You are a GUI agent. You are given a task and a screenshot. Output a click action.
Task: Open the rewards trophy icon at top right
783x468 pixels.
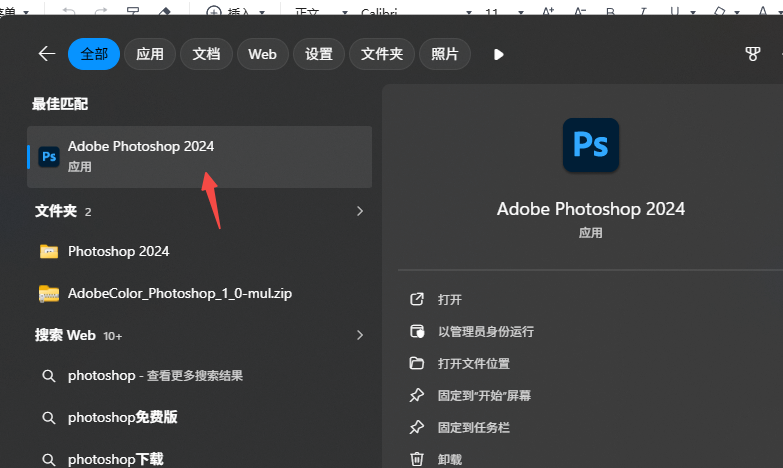point(753,54)
